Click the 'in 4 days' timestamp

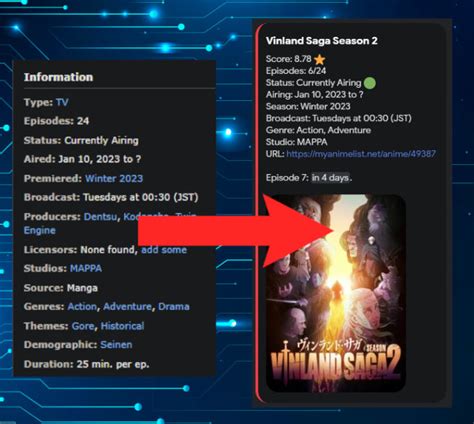[330, 178]
